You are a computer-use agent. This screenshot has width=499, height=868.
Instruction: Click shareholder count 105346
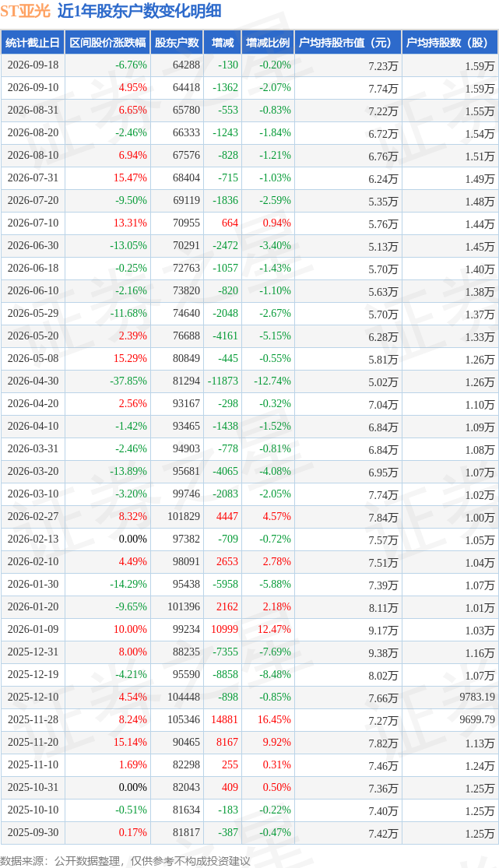click(184, 719)
